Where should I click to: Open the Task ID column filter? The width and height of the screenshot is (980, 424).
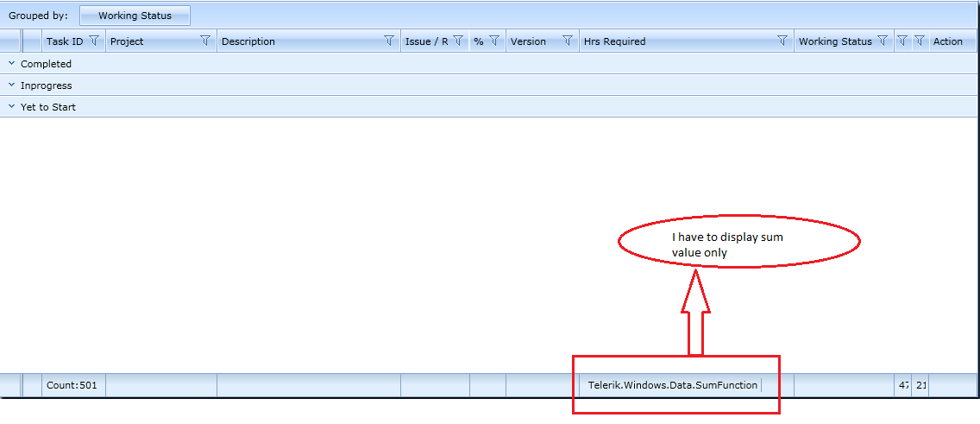click(94, 41)
